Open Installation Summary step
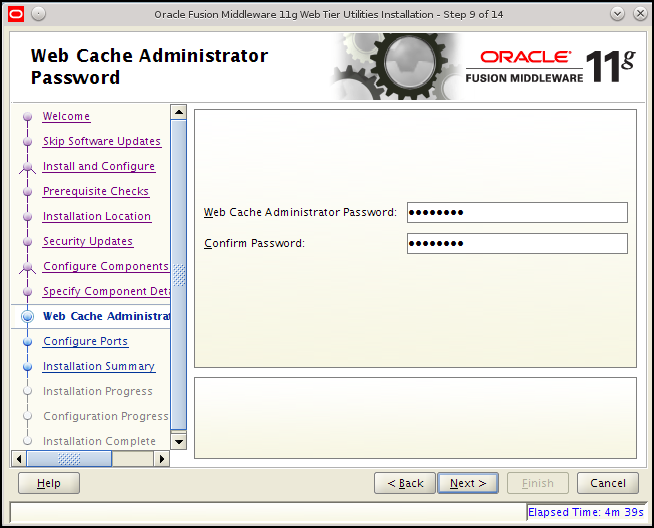The width and height of the screenshot is (654, 528). (x=99, y=367)
